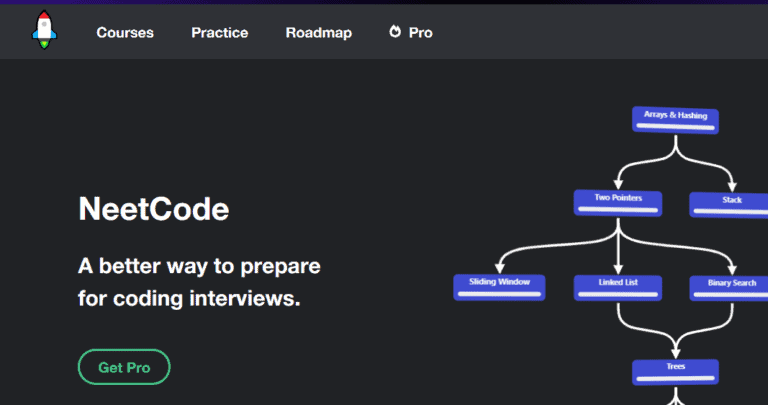Click the NeetCode hero heading
This screenshot has height=405, width=768.
click(x=153, y=209)
